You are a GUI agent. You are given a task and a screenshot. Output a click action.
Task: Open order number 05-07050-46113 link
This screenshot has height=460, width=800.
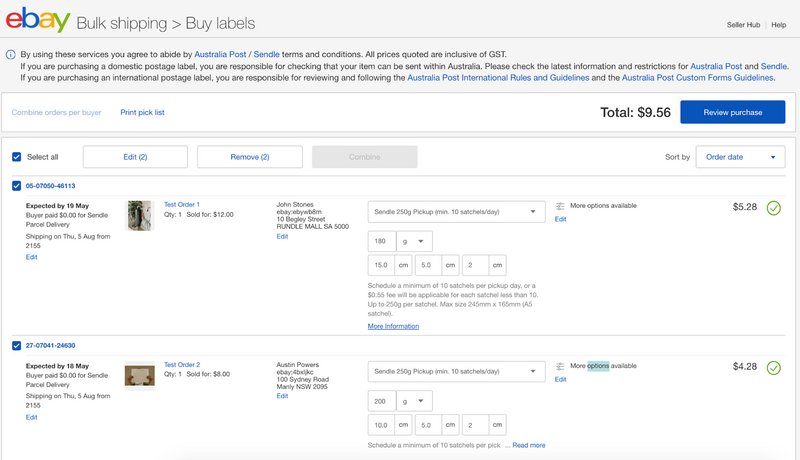(51, 186)
